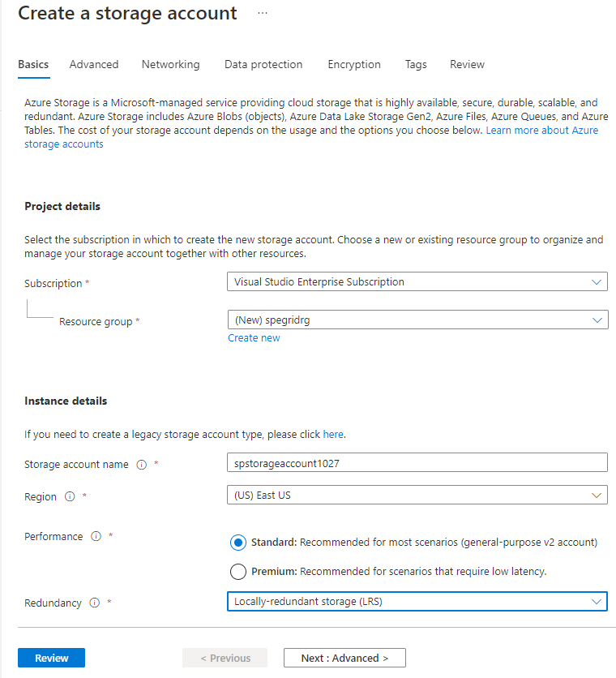The height and width of the screenshot is (678, 616).
Task: Click the Create new resource group link
Action: coord(254,338)
